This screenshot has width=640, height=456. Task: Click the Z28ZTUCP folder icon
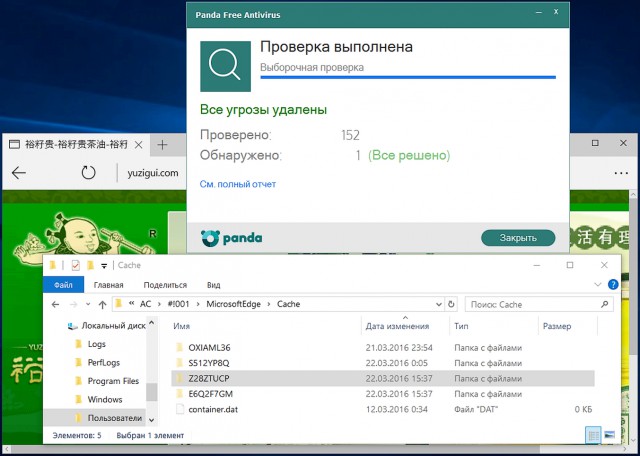(x=179, y=378)
